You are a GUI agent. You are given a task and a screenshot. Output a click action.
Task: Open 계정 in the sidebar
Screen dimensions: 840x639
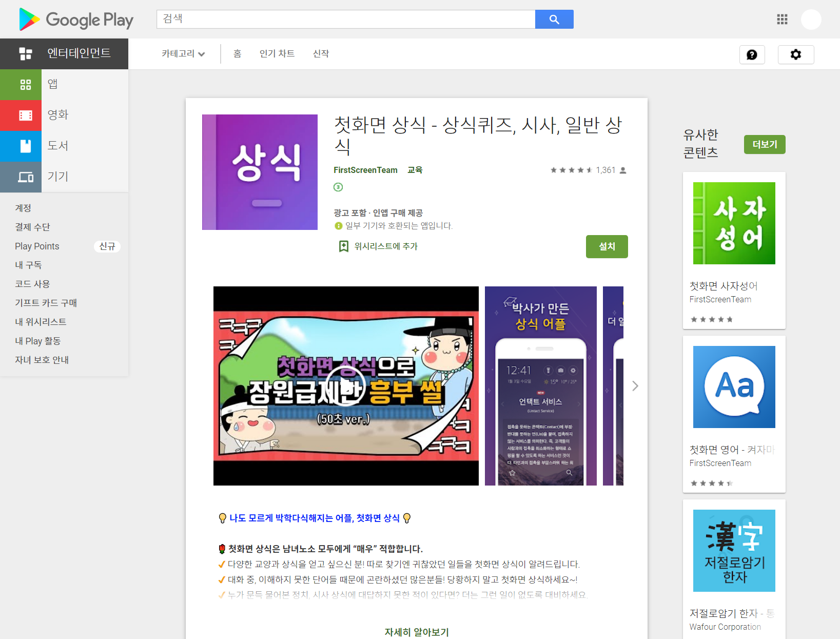click(23, 208)
